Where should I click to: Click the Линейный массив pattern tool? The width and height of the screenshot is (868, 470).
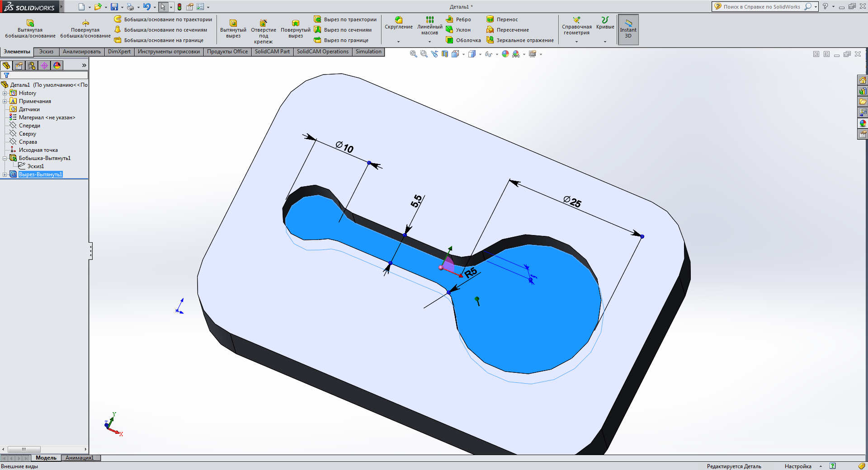[430, 26]
